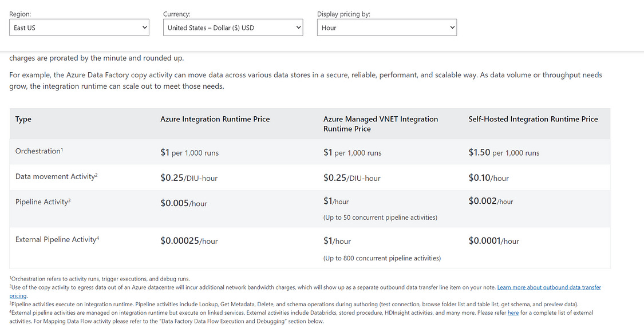Screen dimensions: 644x336
Task: Click '(Up to 50 concurrent pipeline activities)' note
Action: 380,218
